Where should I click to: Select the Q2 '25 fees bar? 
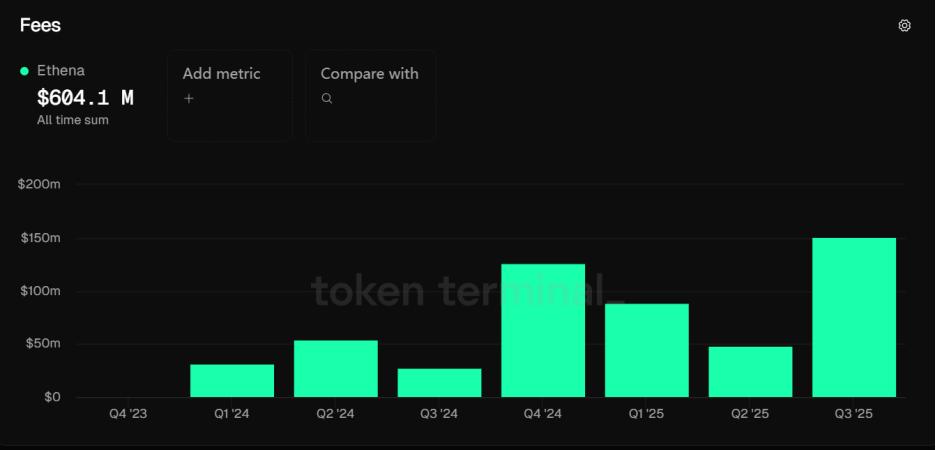pos(750,372)
